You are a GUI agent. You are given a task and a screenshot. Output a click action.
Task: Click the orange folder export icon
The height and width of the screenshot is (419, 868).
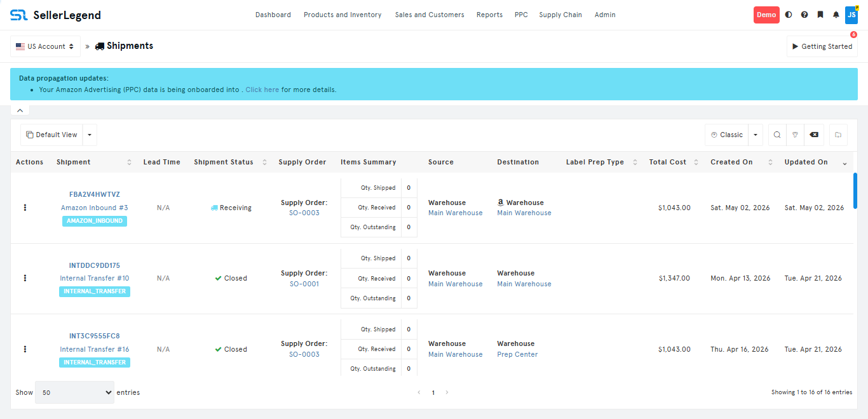(x=838, y=135)
